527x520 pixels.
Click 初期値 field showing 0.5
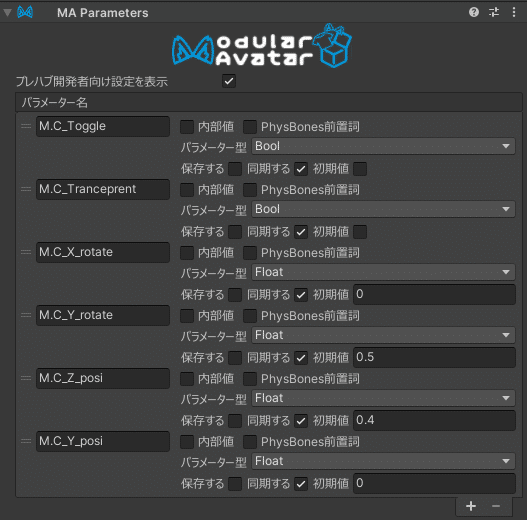(434, 357)
